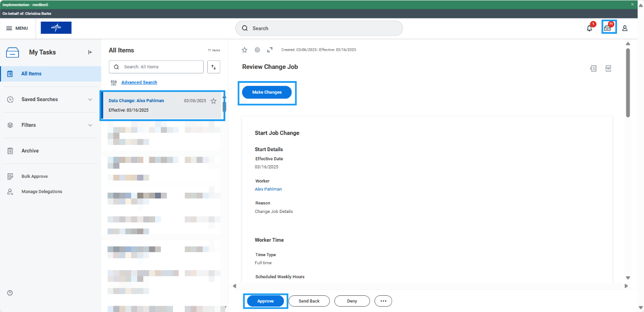Export task to Excel icon
The width and height of the screenshot is (644, 312).
point(594,68)
